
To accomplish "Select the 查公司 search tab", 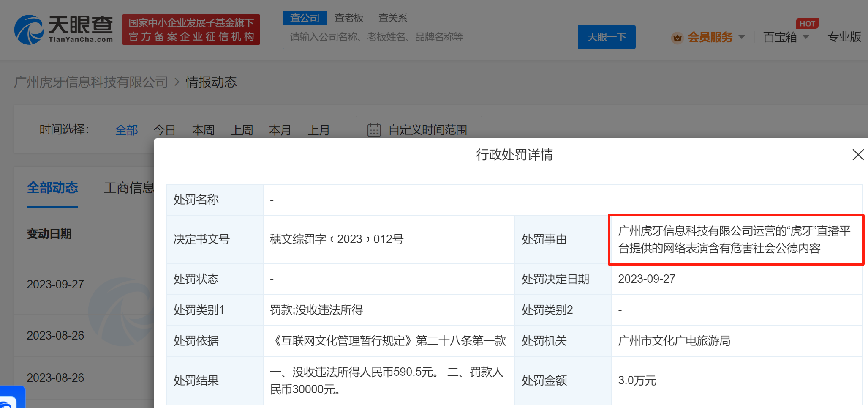I will [305, 18].
